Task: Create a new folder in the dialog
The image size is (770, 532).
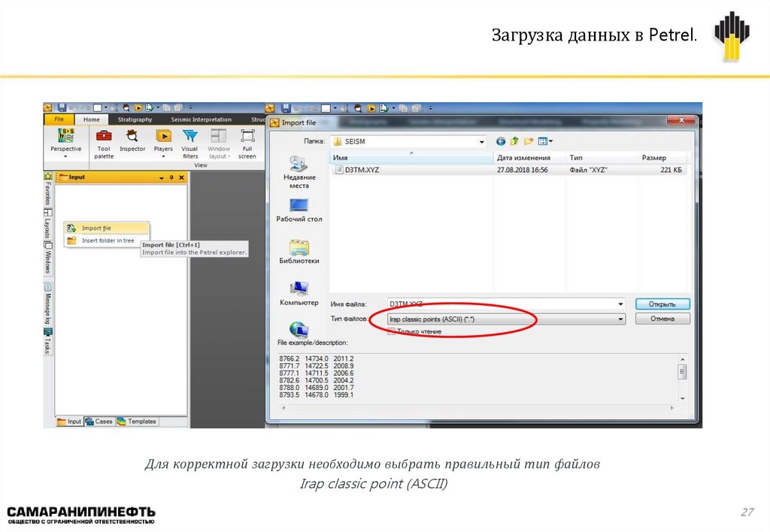Action: pyautogui.click(x=529, y=141)
